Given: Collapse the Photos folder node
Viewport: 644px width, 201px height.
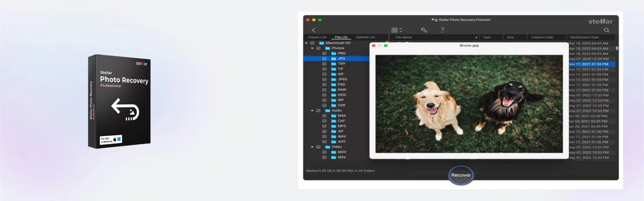Looking at the screenshot, I should pos(312,48).
